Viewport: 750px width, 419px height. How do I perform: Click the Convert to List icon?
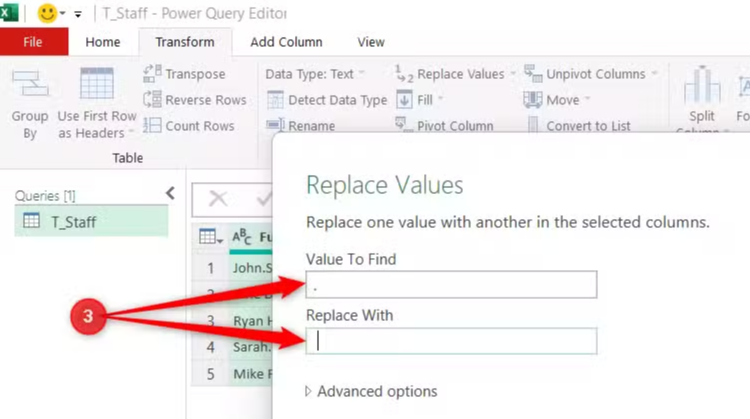(x=533, y=125)
